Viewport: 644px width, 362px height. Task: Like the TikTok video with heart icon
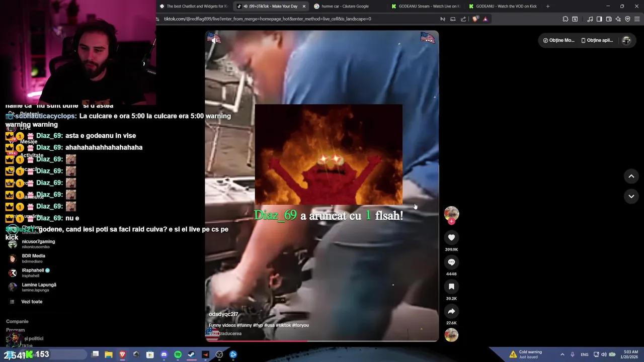click(451, 237)
